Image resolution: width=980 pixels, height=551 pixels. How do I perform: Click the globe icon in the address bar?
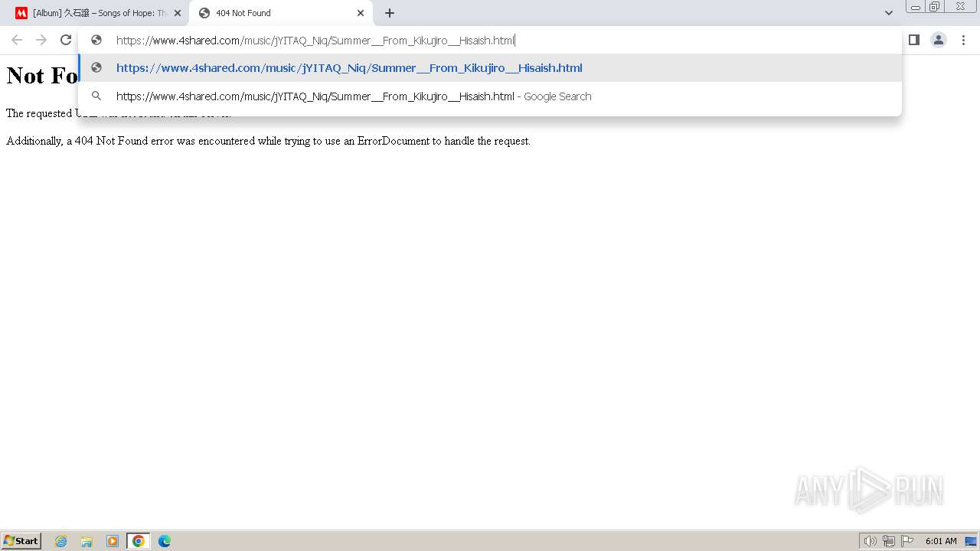96,41
